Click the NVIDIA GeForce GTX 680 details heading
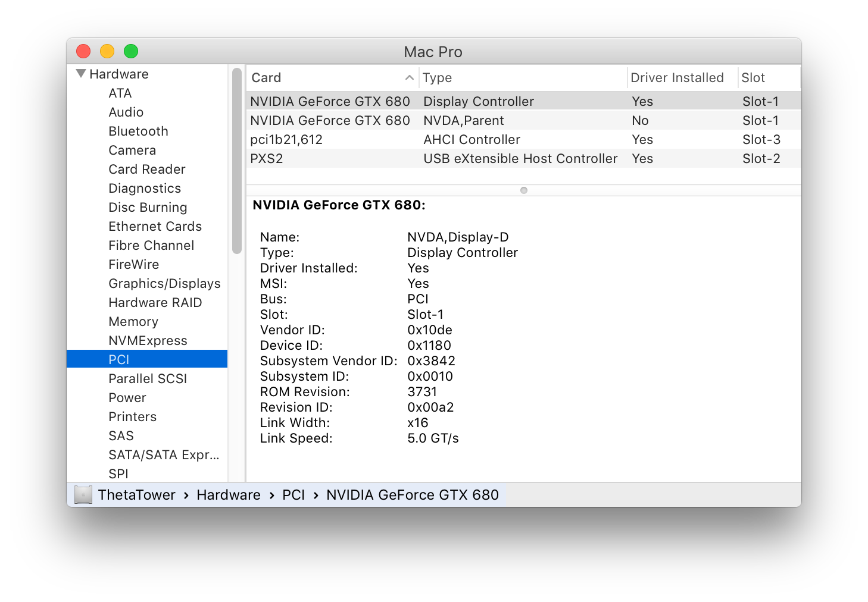Image resolution: width=868 pixels, height=602 pixels. click(x=339, y=205)
